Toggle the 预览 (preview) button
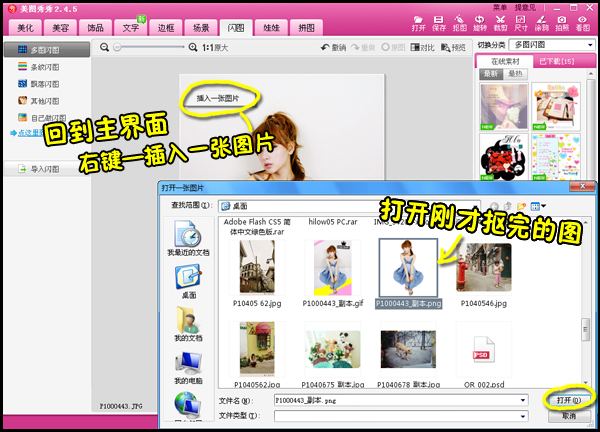The image size is (600, 432). click(453, 47)
